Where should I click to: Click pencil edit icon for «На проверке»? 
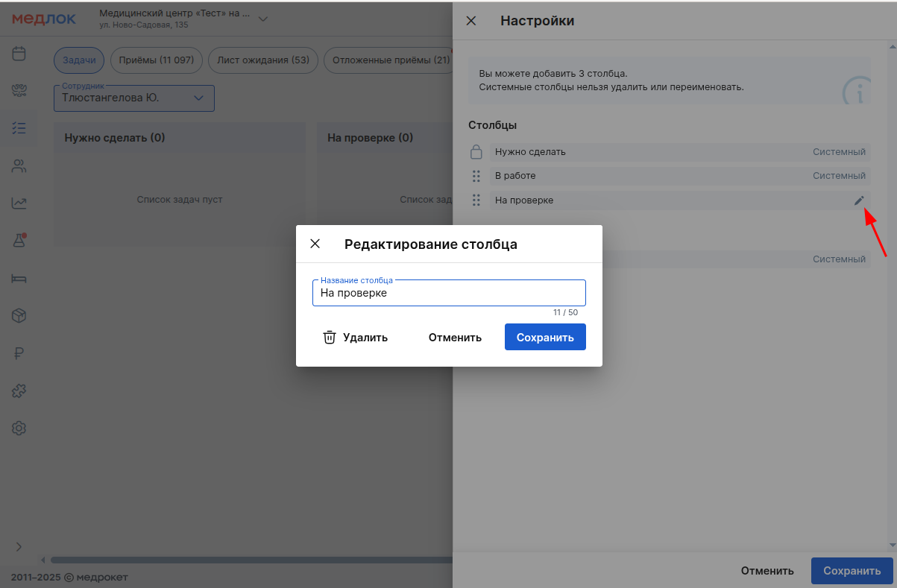point(859,200)
